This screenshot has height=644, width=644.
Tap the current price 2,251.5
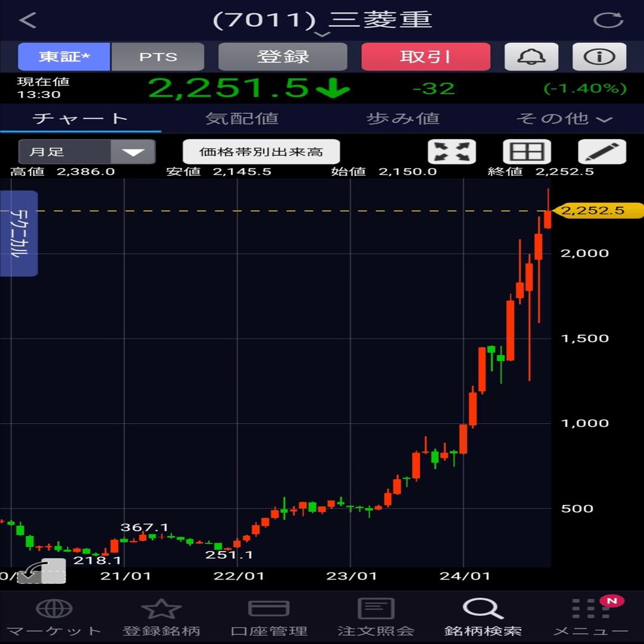228,88
